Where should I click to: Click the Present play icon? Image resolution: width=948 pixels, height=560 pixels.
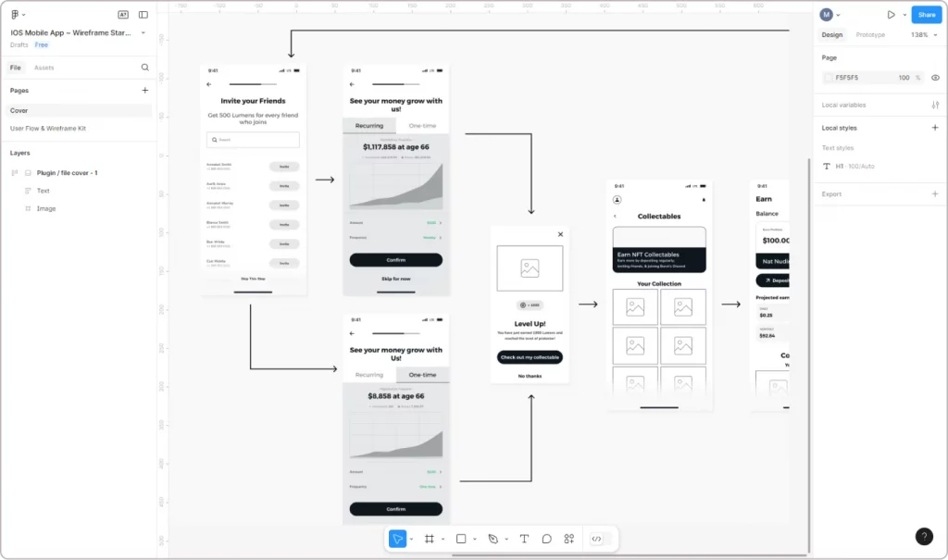[892, 15]
